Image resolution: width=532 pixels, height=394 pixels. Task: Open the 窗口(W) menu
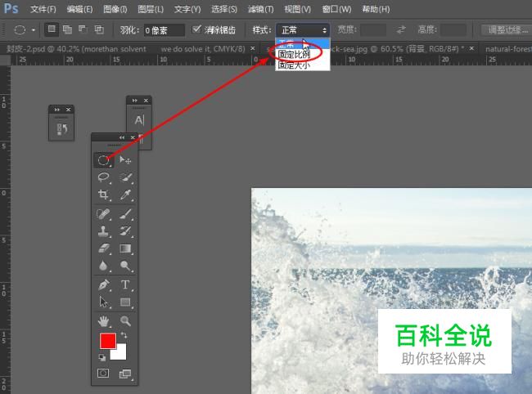point(336,9)
